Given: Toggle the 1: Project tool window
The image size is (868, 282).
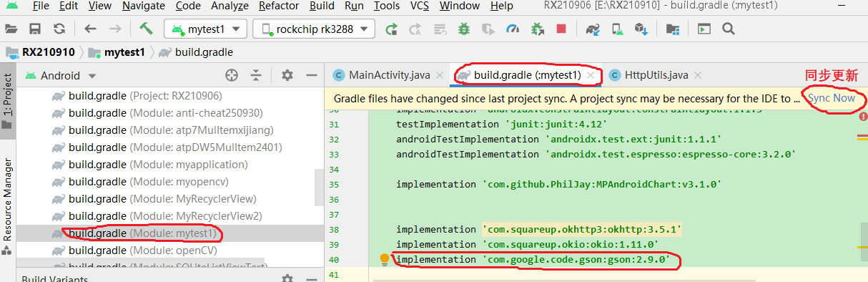Looking at the screenshot, I should [7, 100].
